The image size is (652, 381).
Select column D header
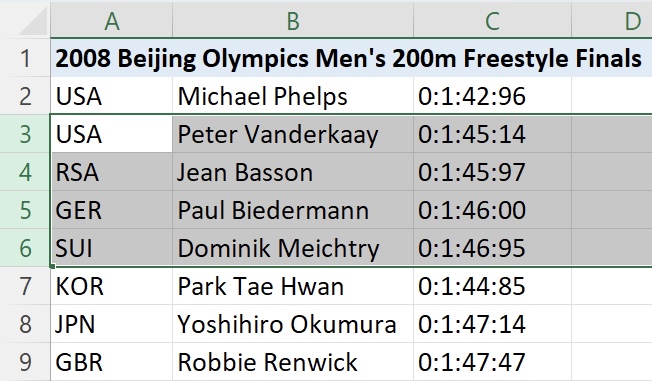click(x=612, y=20)
